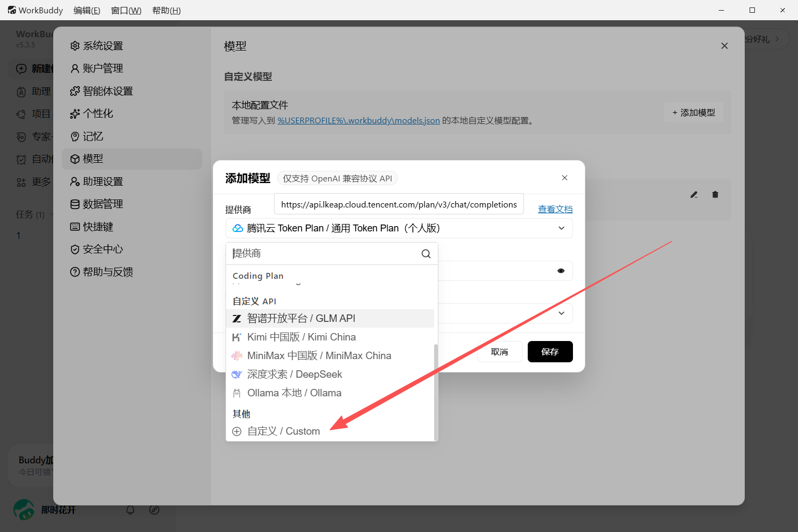Image resolution: width=798 pixels, height=532 pixels.
Task: Open 更多 in main sidebar
Action: 34,182
